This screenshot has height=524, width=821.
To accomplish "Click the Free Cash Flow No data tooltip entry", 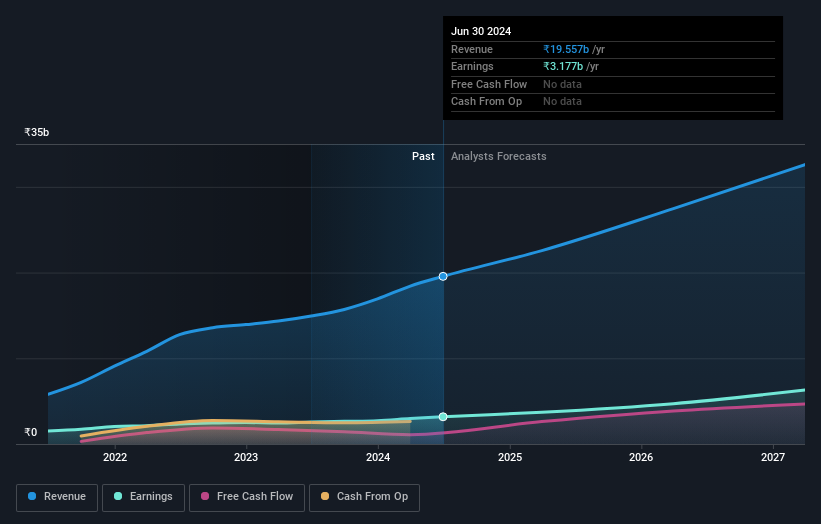I will tap(562, 84).
